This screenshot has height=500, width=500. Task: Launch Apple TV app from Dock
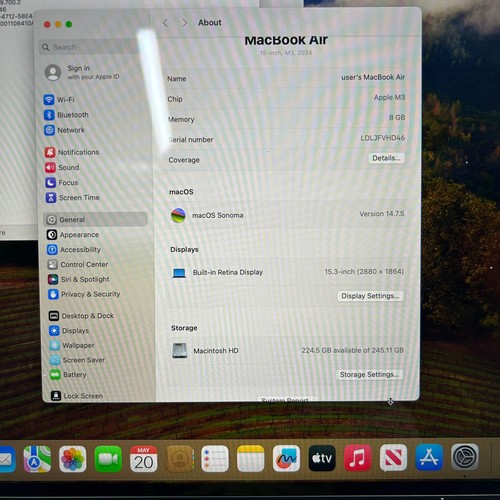click(x=322, y=458)
